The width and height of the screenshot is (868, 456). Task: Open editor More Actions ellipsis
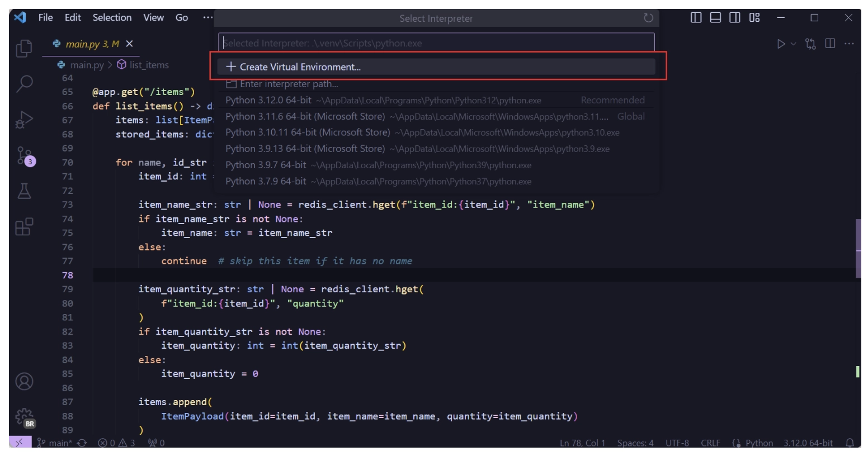(849, 44)
